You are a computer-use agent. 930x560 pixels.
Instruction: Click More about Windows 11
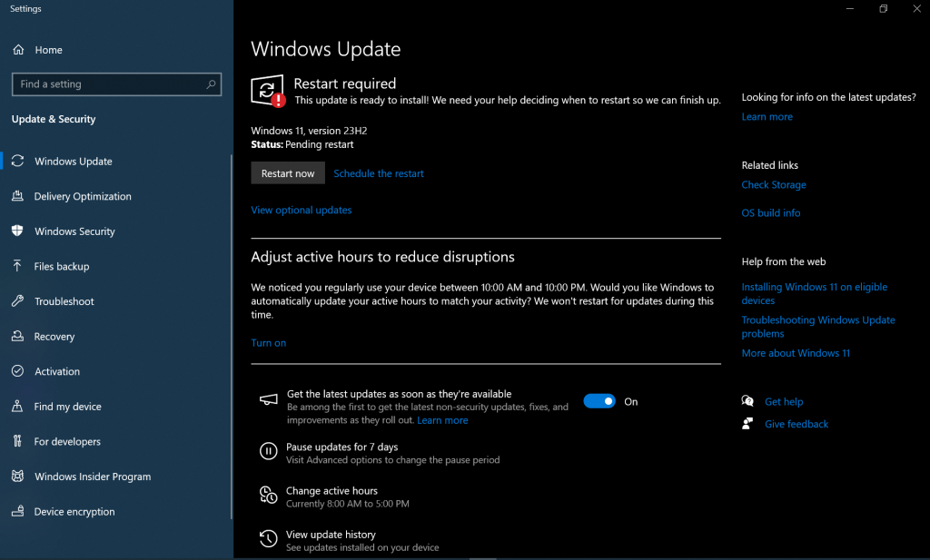coord(796,352)
